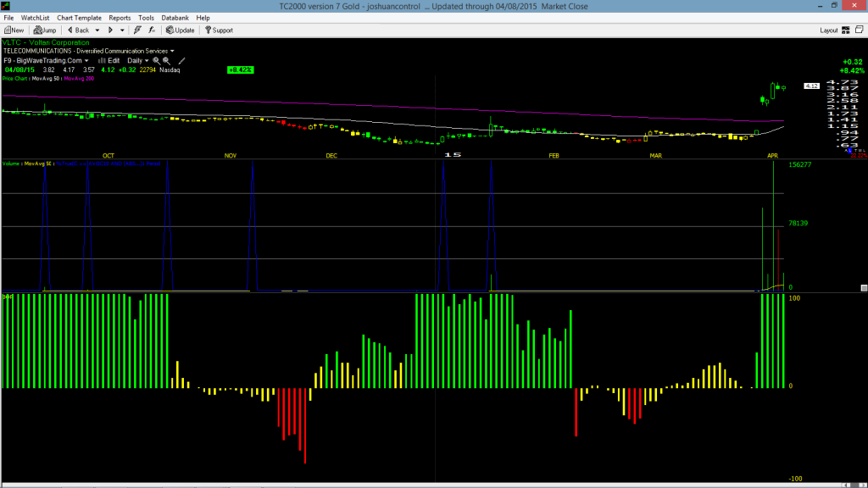This screenshot has height=488, width=868.
Task: Click the small square at volume pane corner
Action: pos(864,288)
